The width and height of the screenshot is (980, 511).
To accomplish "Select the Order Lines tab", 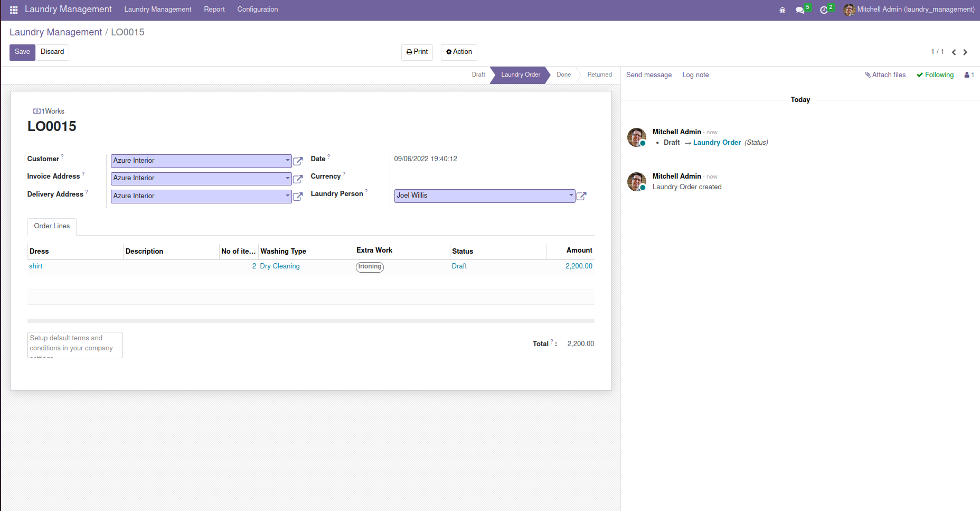I will point(52,226).
